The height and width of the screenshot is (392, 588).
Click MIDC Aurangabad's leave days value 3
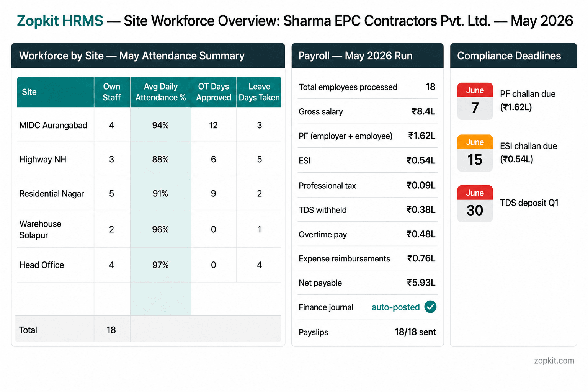(x=260, y=125)
